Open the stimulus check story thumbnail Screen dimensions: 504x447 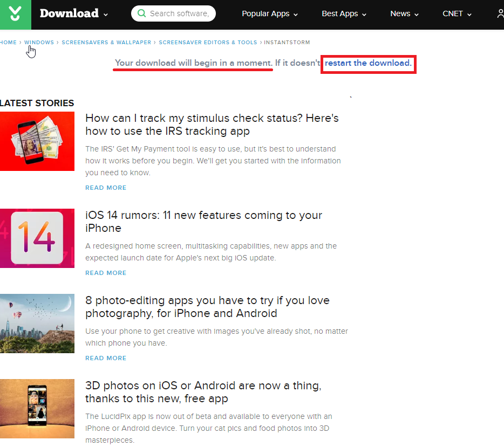pyautogui.click(x=37, y=141)
